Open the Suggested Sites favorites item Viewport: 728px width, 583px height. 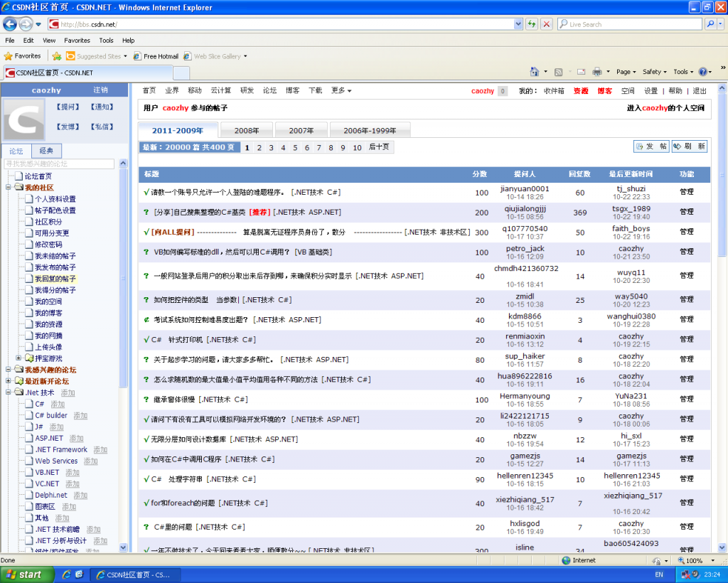click(96, 56)
